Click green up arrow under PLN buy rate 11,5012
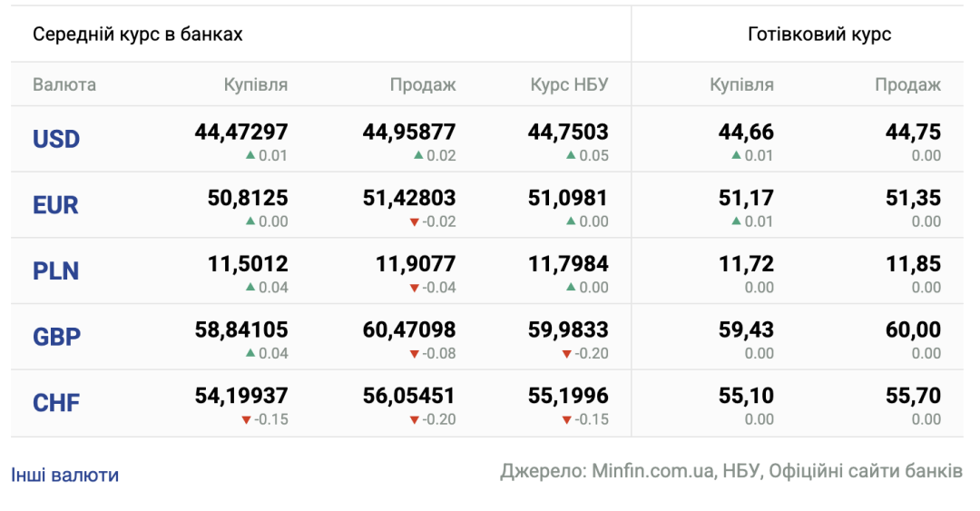The image size is (980, 511). (250, 287)
